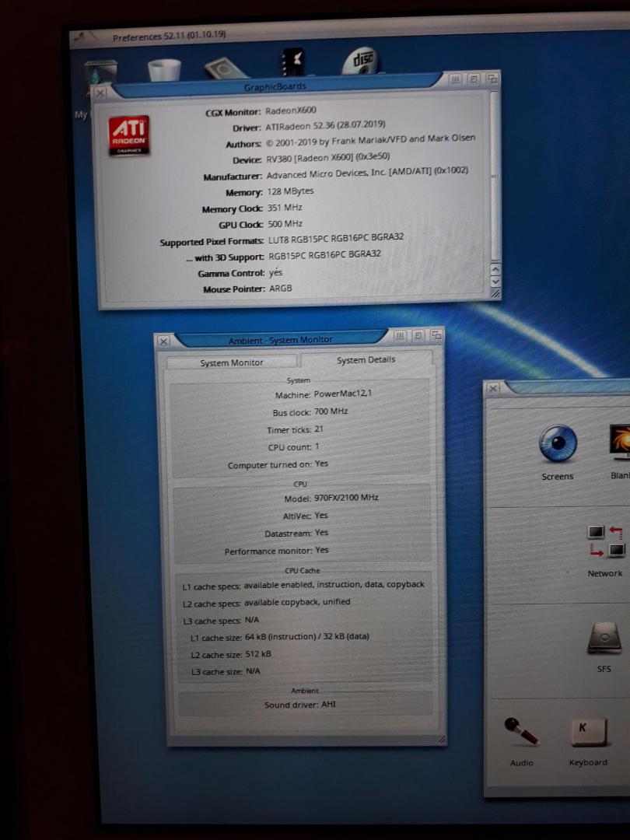Open the disc icon on the desktop
Image resolution: width=630 pixels, height=840 pixels.
tap(361, 60)
